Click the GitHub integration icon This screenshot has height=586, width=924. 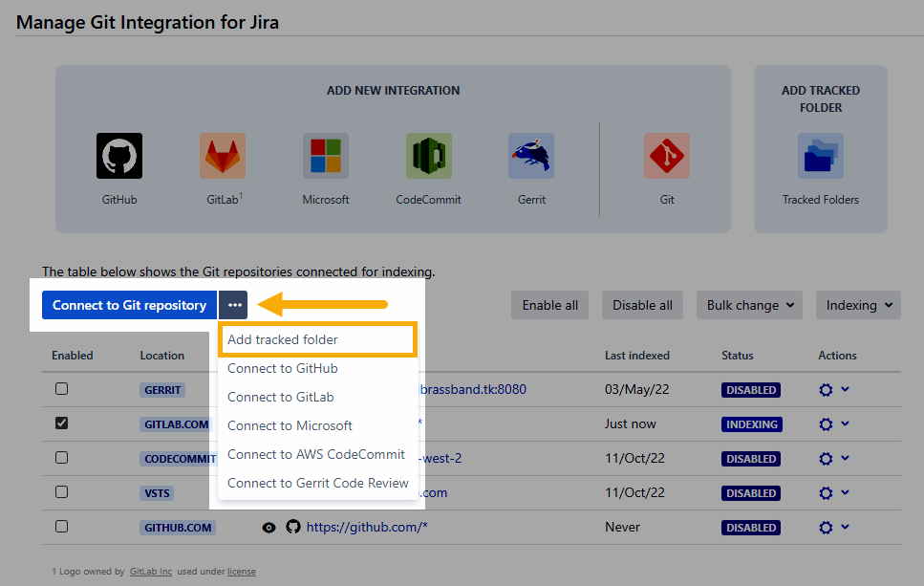click(119, 156)
